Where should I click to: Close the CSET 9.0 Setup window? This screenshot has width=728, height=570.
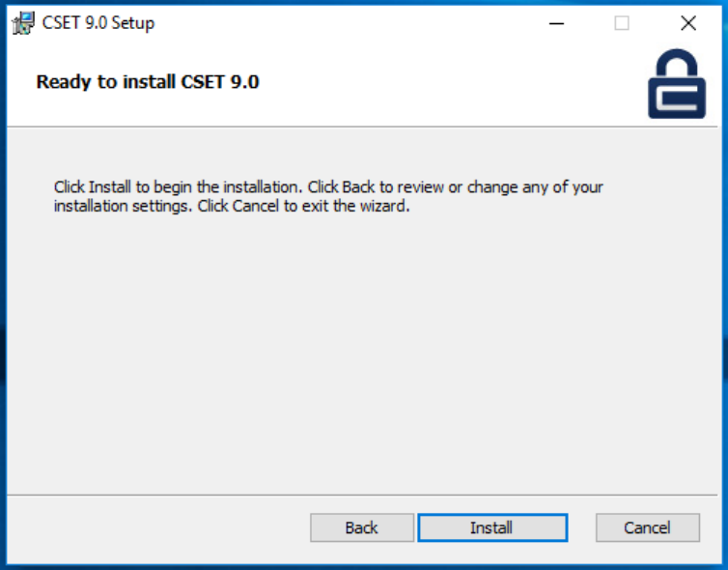point(687,23)
